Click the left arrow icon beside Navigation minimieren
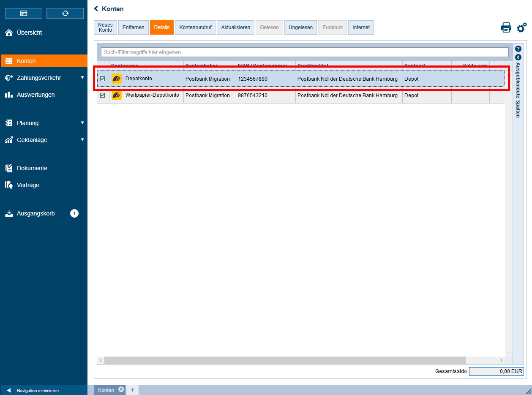This screenshot has height=395, width=532. pyautogui.click(x=8, y=390)
